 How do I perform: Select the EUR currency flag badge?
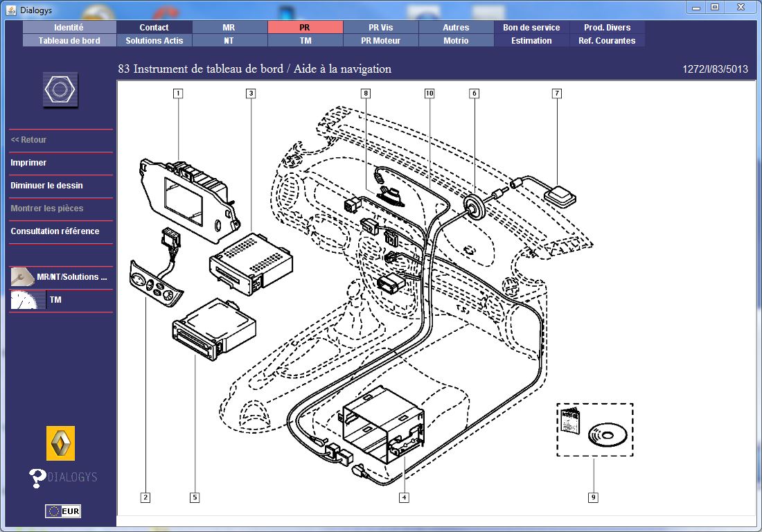coord(63,511)
